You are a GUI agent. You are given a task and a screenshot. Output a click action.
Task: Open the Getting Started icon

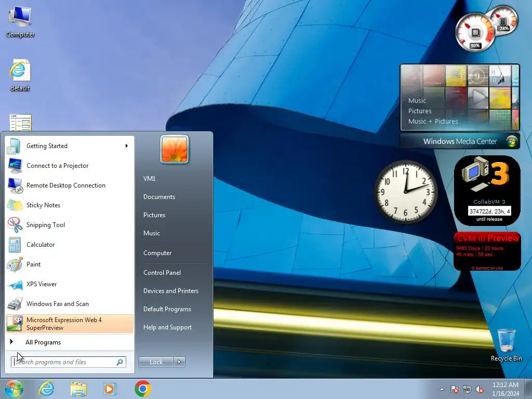[15, 146]
